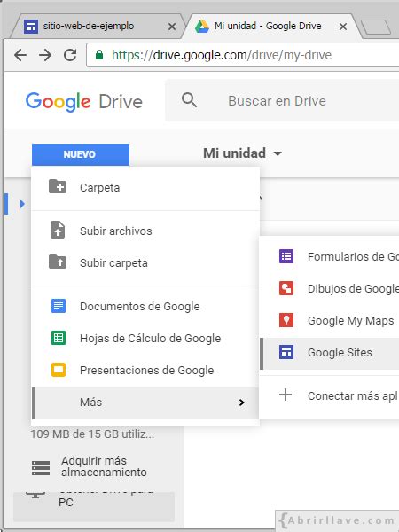Click the Google Drive logo
This screenshot has height=532, width=399.
(x=84, y=101)
